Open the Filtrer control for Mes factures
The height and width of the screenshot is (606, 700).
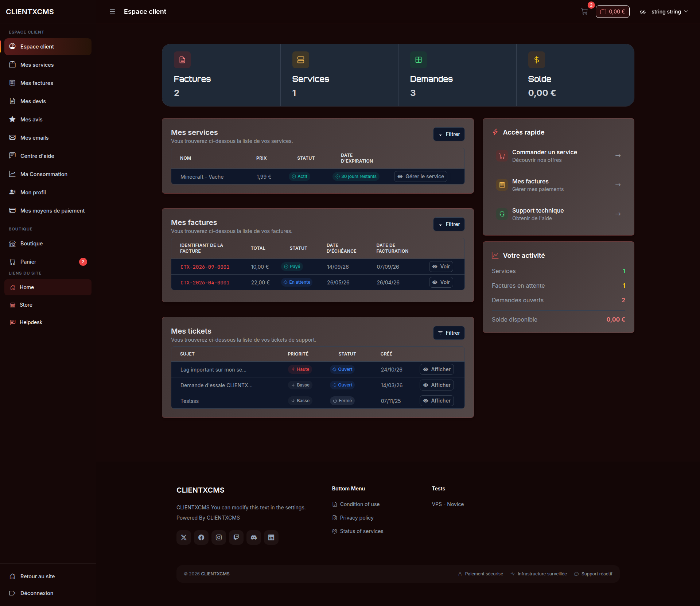pyautogui.click(x=449, y=224)
